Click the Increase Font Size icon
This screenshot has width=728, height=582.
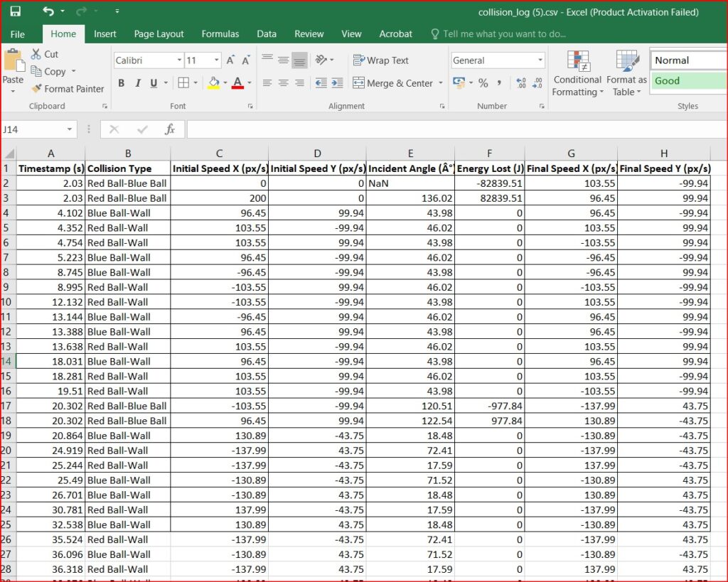point(230,61)
